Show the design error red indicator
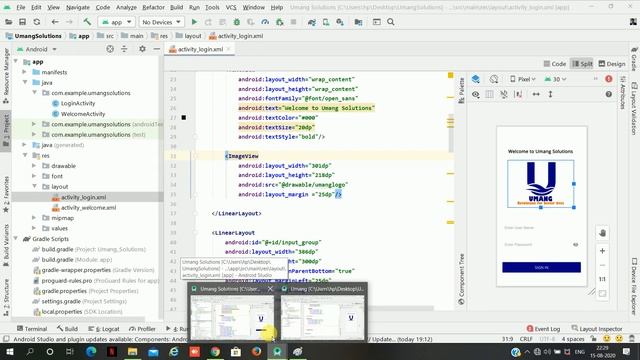The height and width of the screenshot is (360, 640). (609, 79)
